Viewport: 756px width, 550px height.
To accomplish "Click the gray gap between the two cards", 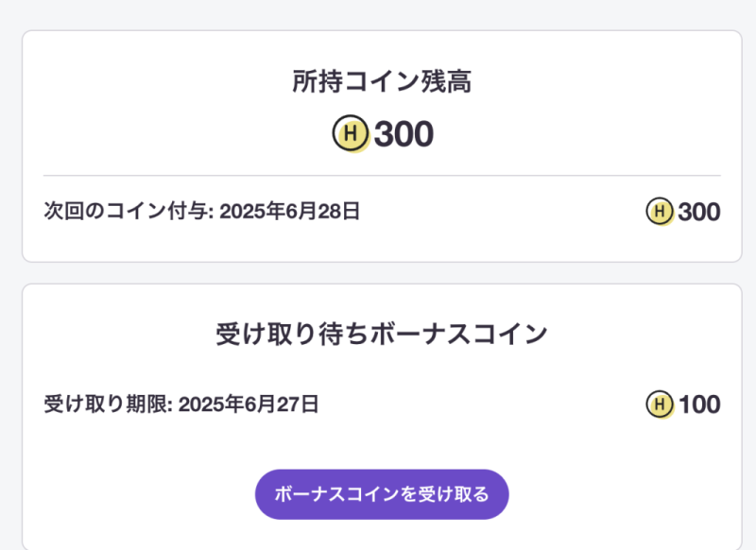I will coord(382,273).
